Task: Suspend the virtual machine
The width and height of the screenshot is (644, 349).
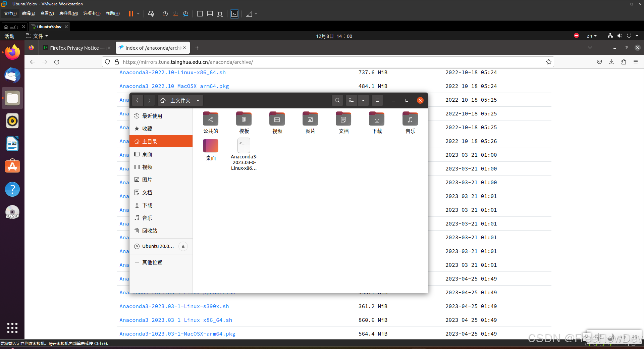Action: pos(131,14)
